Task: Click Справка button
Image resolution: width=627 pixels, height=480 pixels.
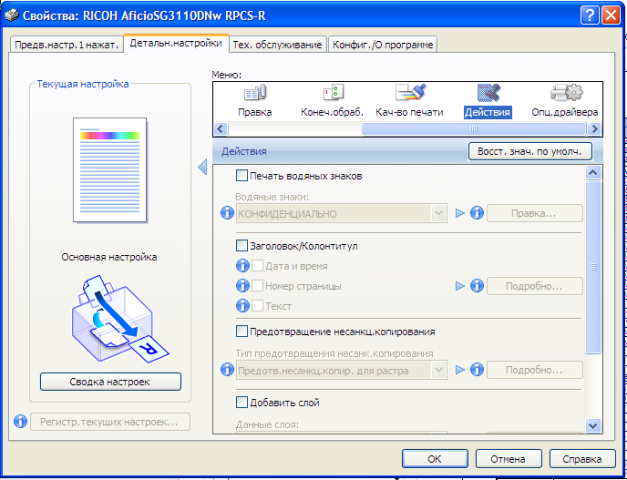Action: [582, 459]
